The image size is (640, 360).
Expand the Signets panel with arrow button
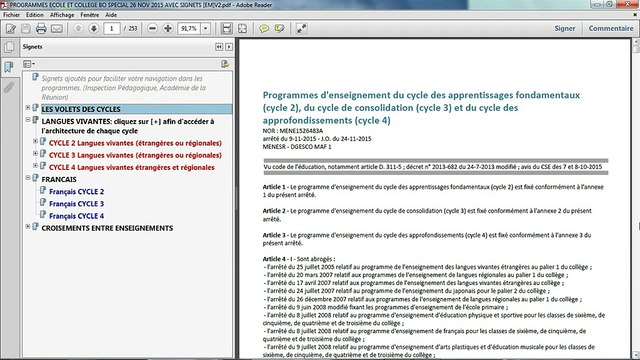229,47
